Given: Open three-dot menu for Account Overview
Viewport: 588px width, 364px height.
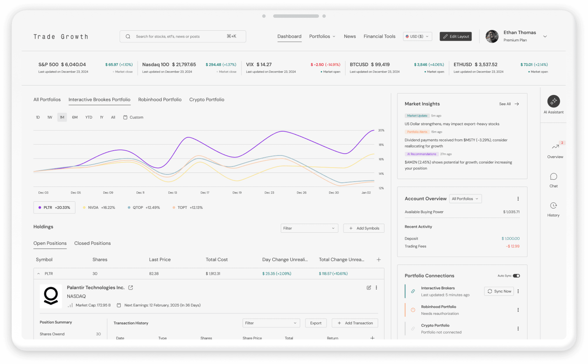Looking at the screenshot, I should click(518, 199).
